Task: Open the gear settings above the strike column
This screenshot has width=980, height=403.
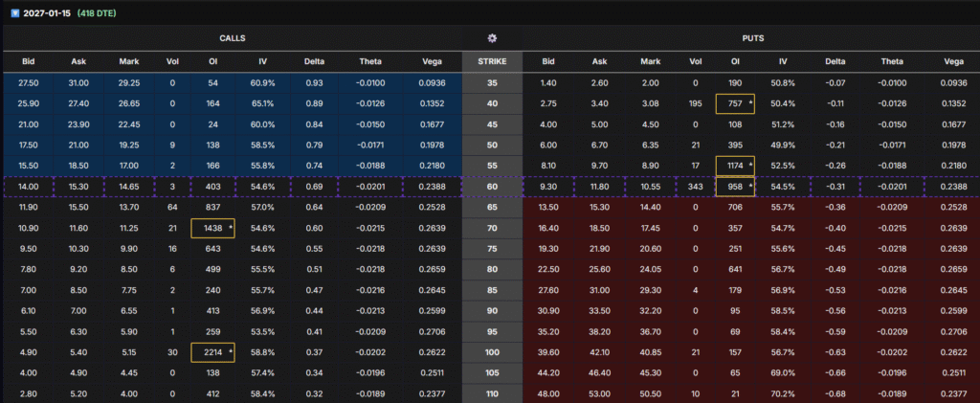Action: coord(492,38)
